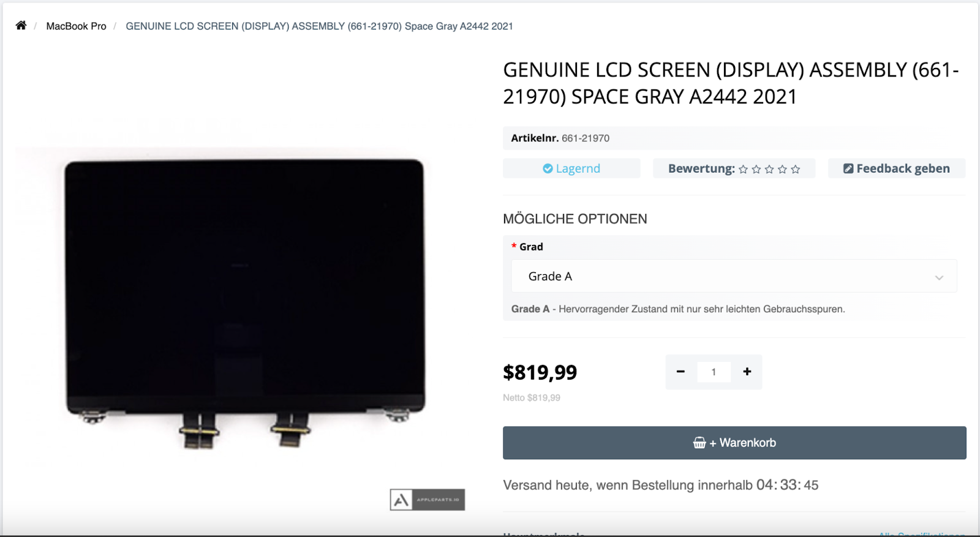
Task: Open the Grad dropdown showing Grade A
Action: (734, 276)
